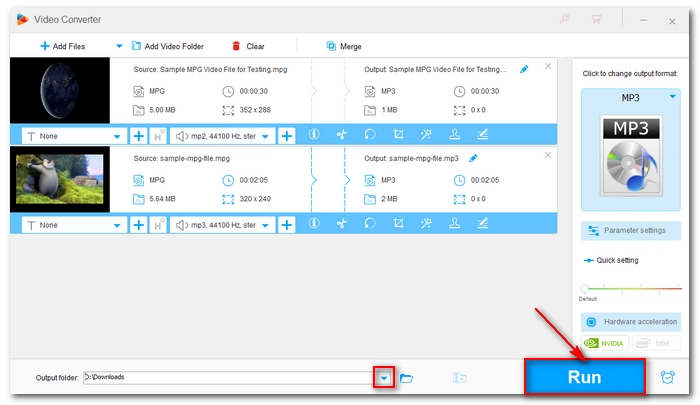This screenshot has width=700, height=405.
Task: Open the alarm clock scheduler icon
Action: (x=667, y=377)
